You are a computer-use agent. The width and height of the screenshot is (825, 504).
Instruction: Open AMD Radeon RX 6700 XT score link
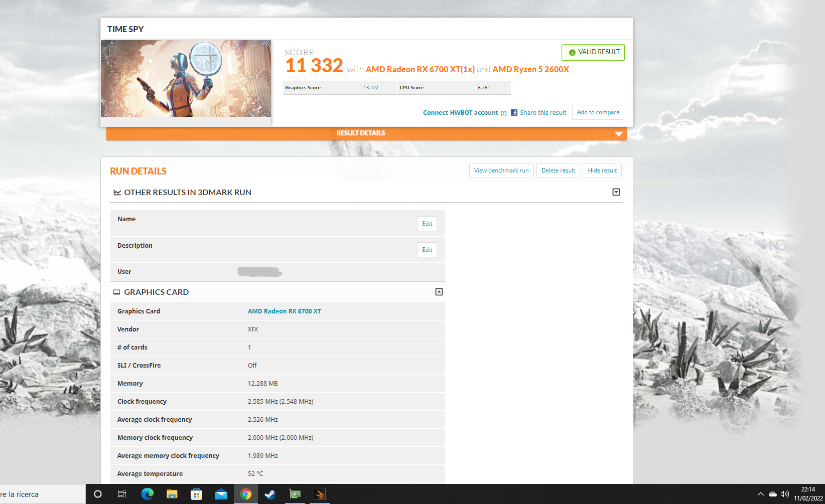tap(420, 69)
